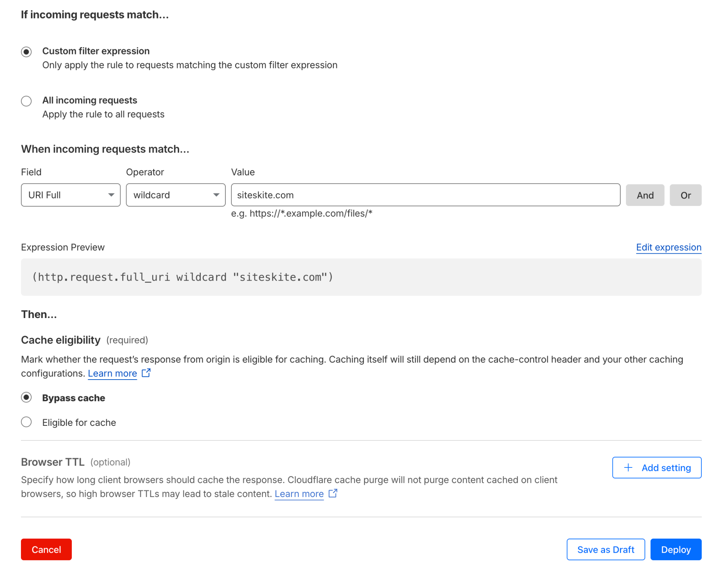Click external link icon after Cache eligibility
The width and height of the screenshot is (728, 582).
pos(146,373)
